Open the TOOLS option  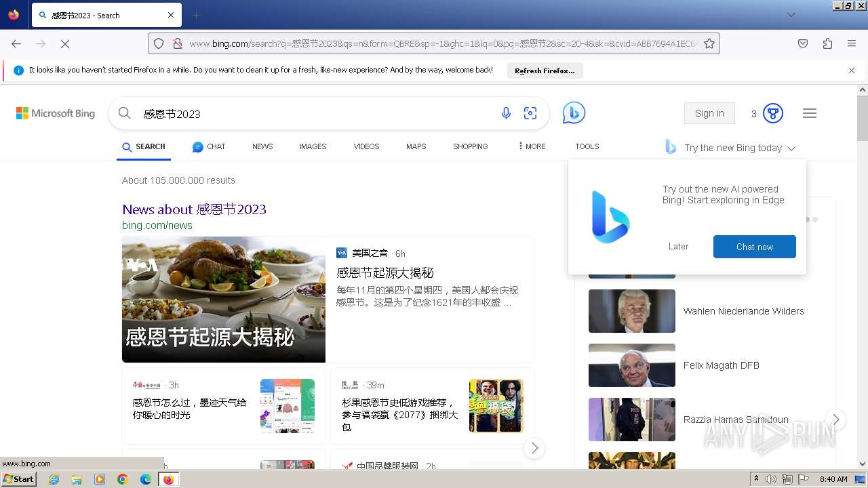tap(587, 146)
